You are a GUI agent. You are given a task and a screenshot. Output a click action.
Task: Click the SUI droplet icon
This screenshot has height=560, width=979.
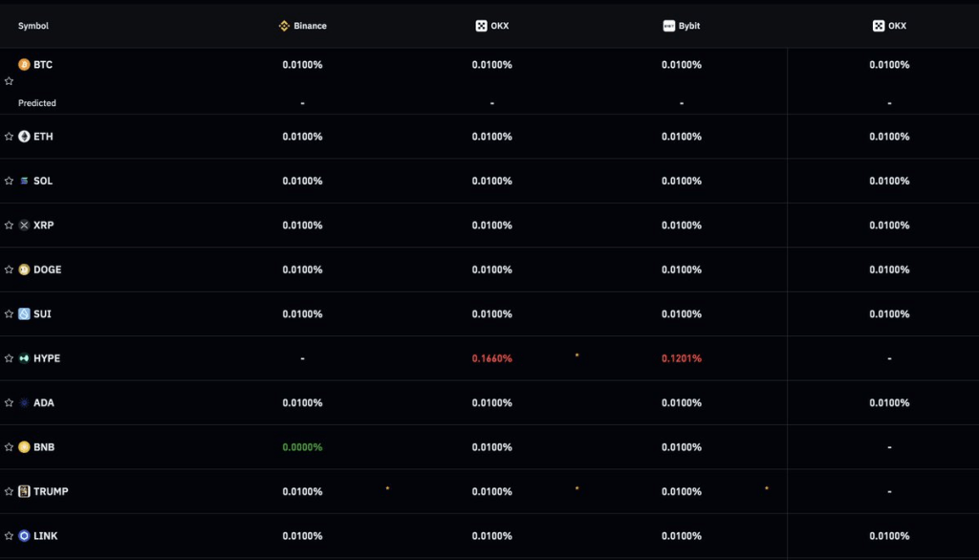coord(24,314)
